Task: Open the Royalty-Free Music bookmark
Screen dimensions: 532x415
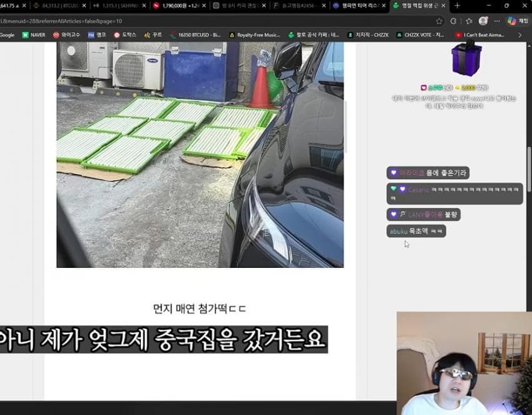Action: tap(255, 35)
